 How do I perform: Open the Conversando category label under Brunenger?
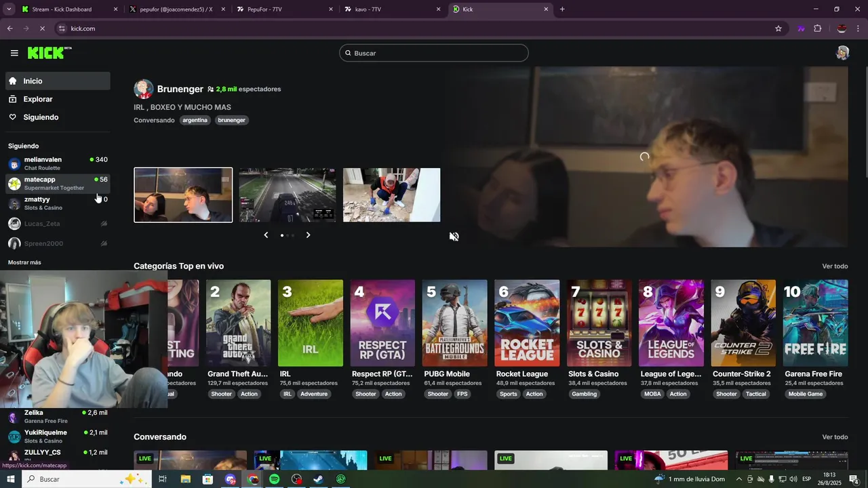(x=154, y=120)
